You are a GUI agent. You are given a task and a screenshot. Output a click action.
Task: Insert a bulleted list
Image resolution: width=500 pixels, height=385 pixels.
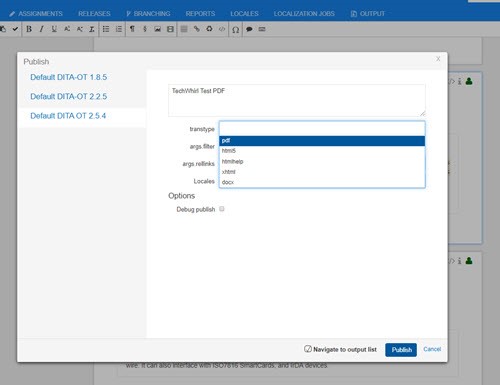106,29
